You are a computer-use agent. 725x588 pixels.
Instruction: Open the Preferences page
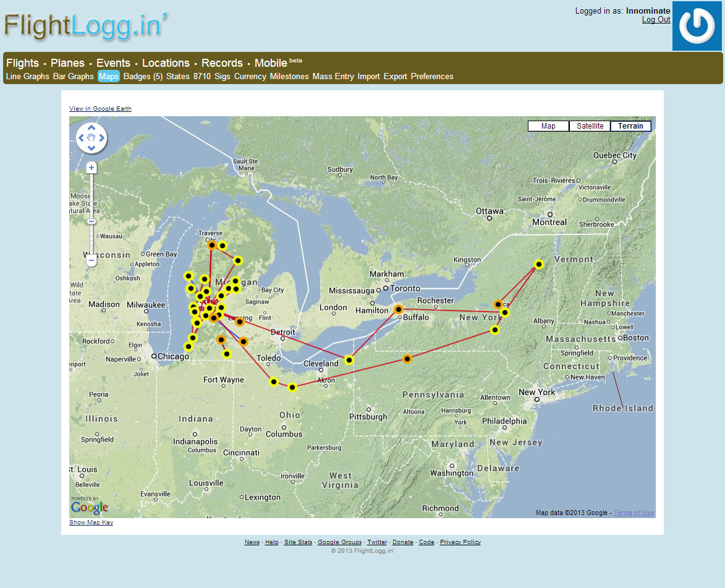click(x=432, y=76)
